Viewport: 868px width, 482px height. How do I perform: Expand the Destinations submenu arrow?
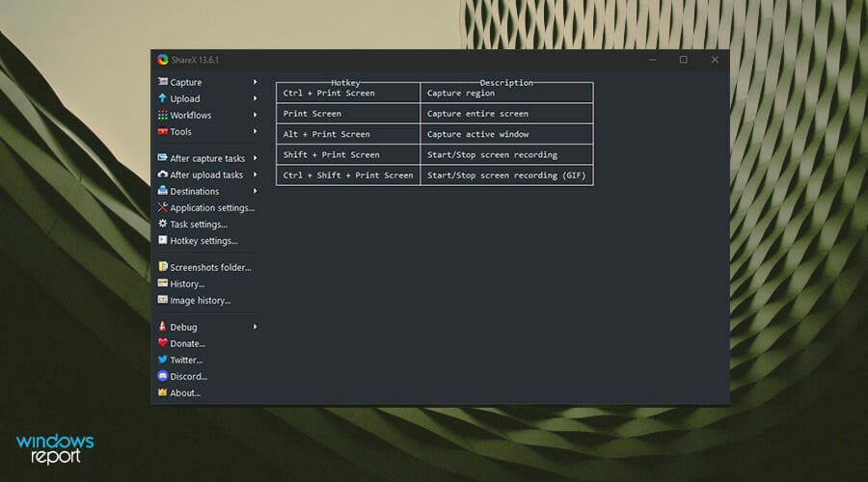coord(256,192)
